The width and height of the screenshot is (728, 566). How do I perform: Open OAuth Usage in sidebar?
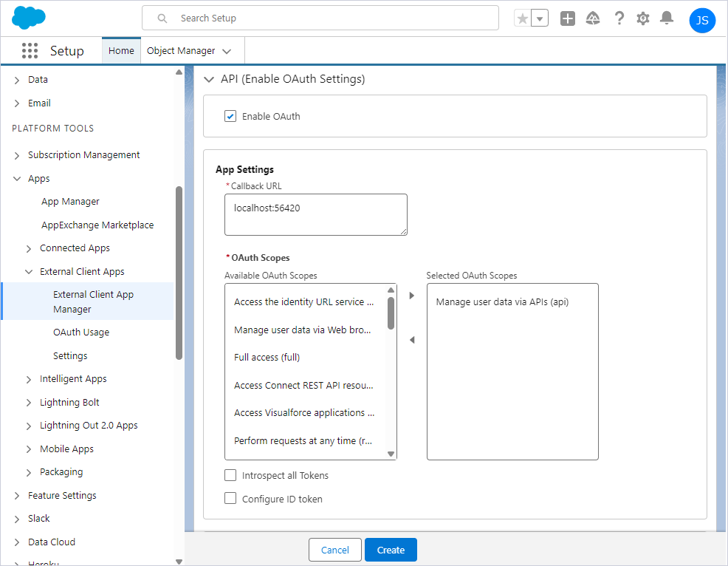pyautogui.click(x=80, y=333)
